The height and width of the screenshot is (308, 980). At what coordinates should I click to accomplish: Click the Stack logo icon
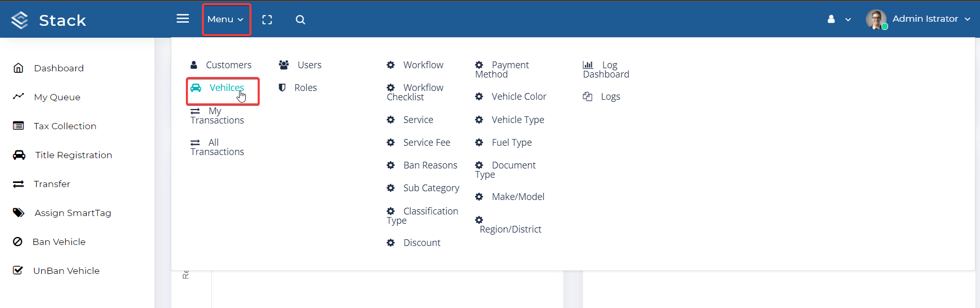(x=20, y=20)
